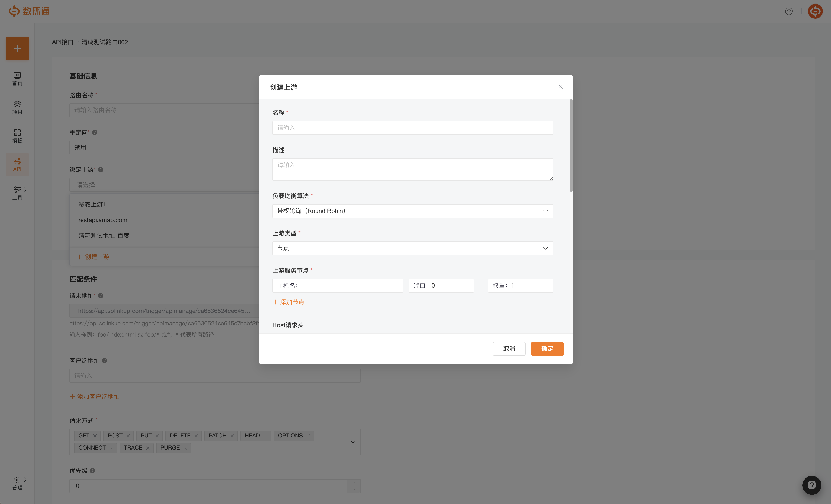Click the 数环通 logo
831x504 pixels.
click(x=29, y=11)
